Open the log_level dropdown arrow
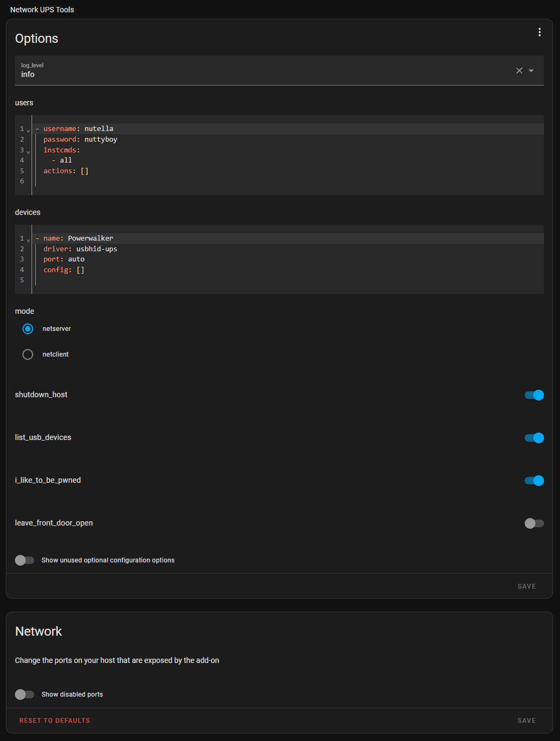Screen dimensions: 560x741 tap(531, 71)
